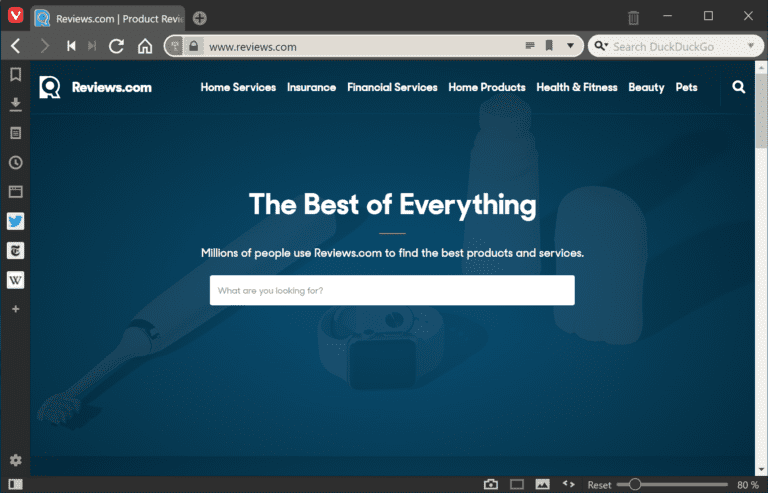The image size is (768, 493).
Task: Fast forward to next page
Action: 92,46
